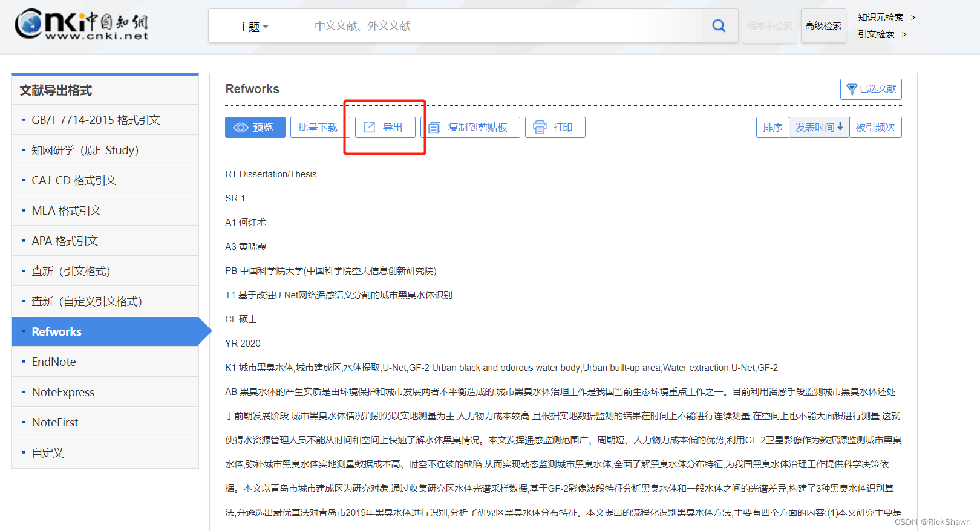This screenshot has height=531, width=980.
Task: Select GB/T 7714-2015 格式引文 format
Action: [105, 120]
